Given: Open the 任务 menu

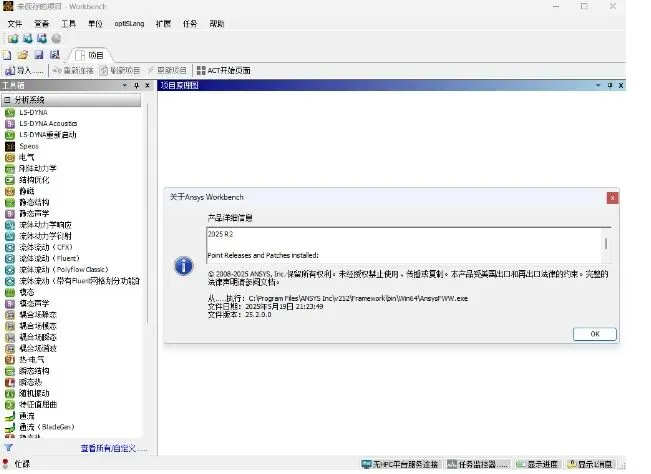Looking at the screenshot, I should [190, 24].
